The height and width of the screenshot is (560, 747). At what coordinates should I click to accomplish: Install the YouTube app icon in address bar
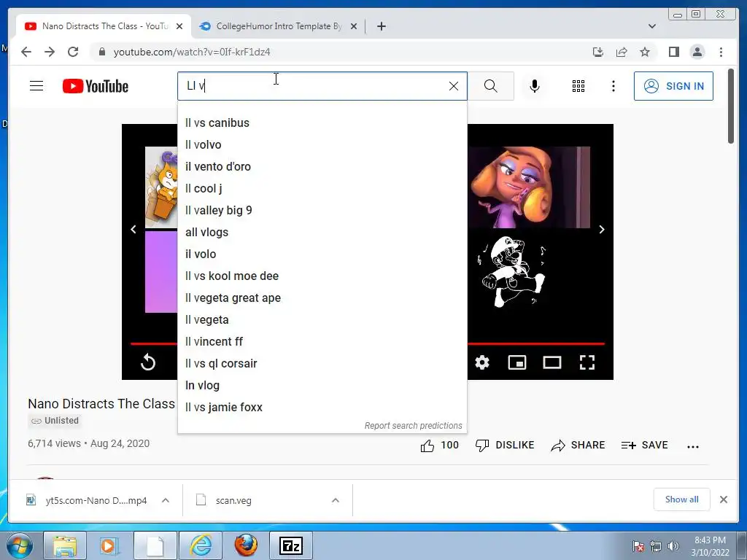point(598,52)
